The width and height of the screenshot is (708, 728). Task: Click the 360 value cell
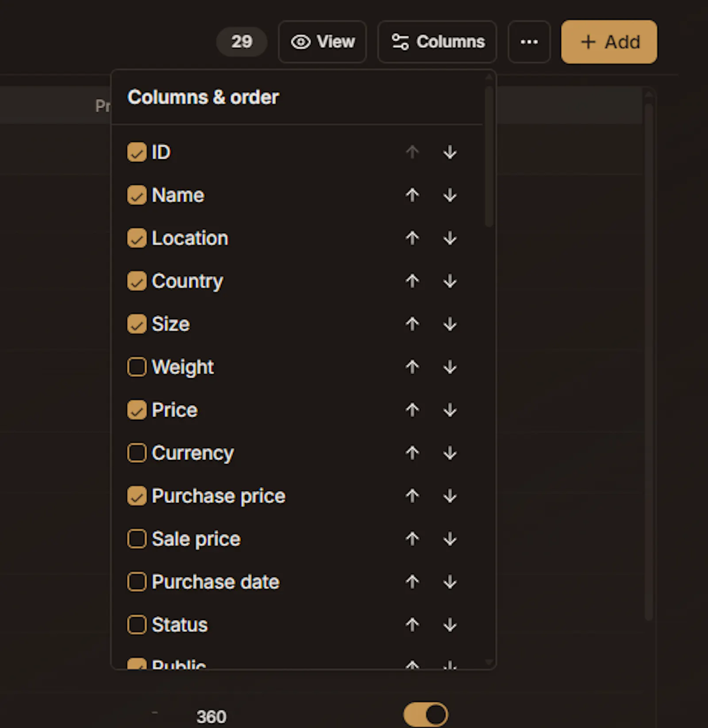click(x=212, y=717)
